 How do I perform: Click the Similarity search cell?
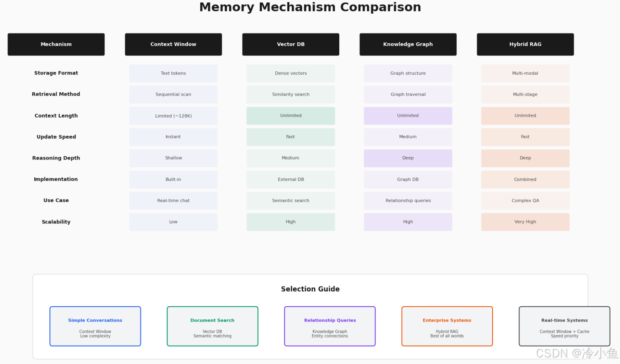tap(291, 94)
